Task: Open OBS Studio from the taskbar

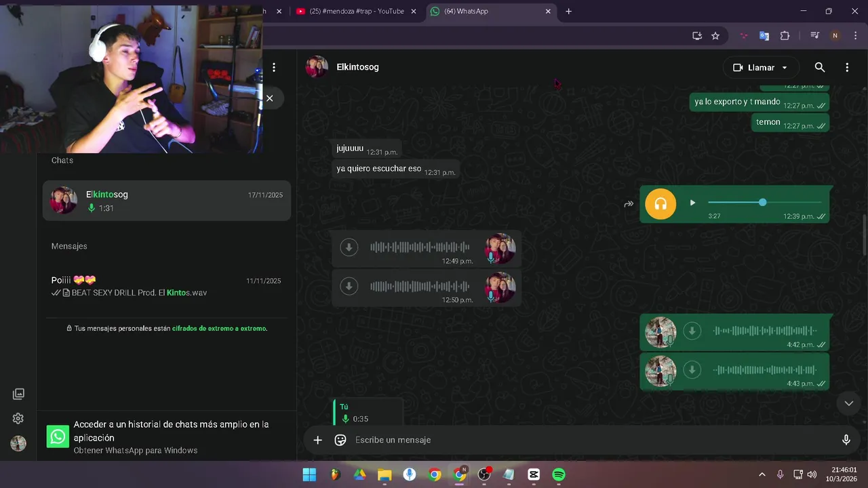Action: click(484, 474)
